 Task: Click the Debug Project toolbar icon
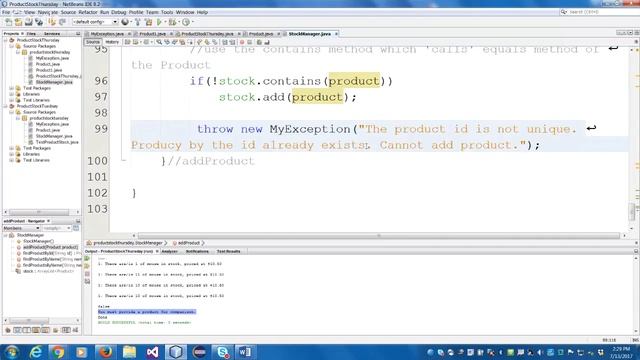coord(172,22)
